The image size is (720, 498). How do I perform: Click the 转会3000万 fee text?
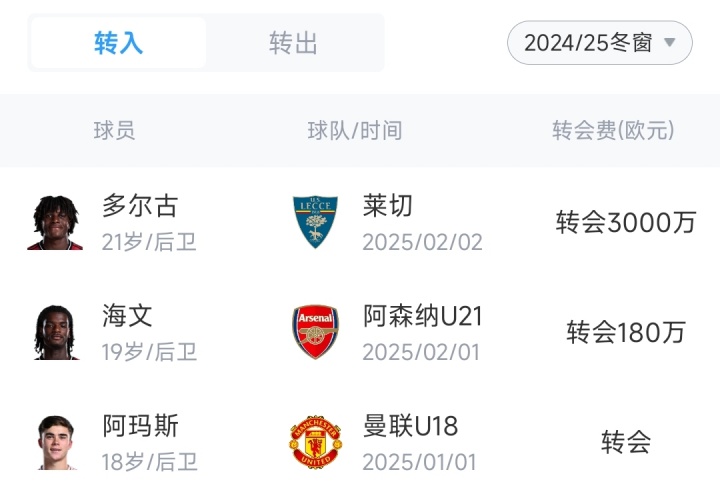coord(626,222)
